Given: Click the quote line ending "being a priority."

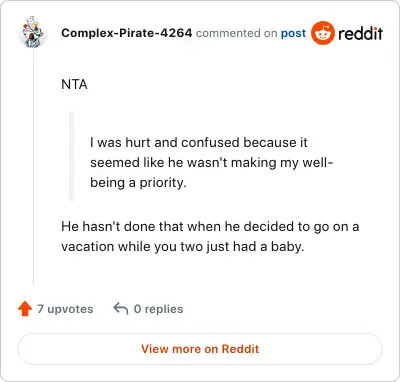Looking at the screenshot, I should [138, 183].
